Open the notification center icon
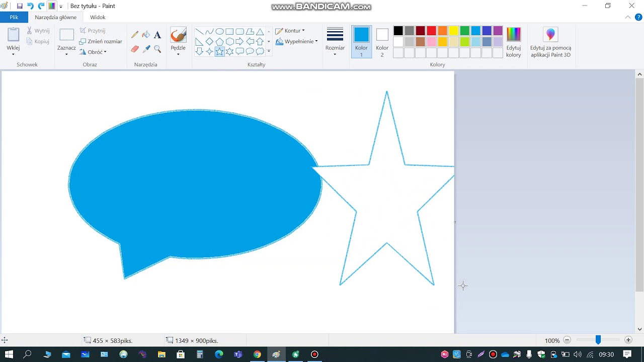Screen dimensions: 644x362 click(x=627, y=354)
